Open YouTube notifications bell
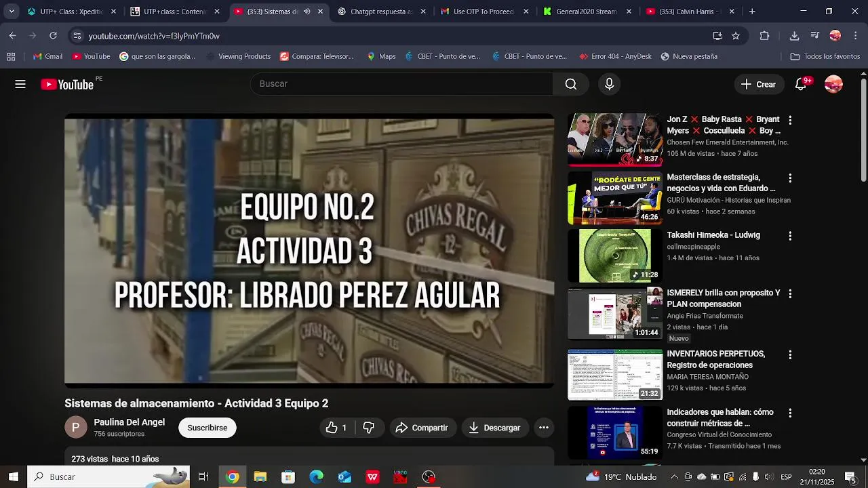Viewport: 868px width, 488px height. pyautogui.click(x=802, y=84)
